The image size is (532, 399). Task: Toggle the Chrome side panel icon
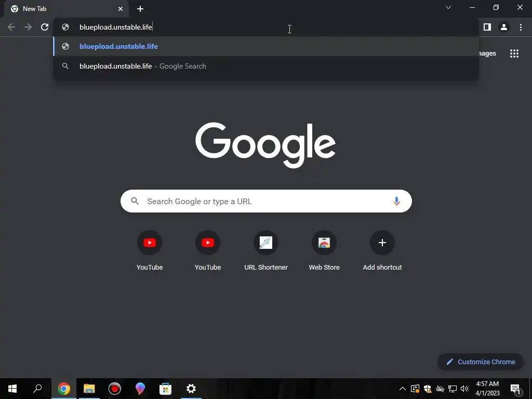(x=487, y=27)
